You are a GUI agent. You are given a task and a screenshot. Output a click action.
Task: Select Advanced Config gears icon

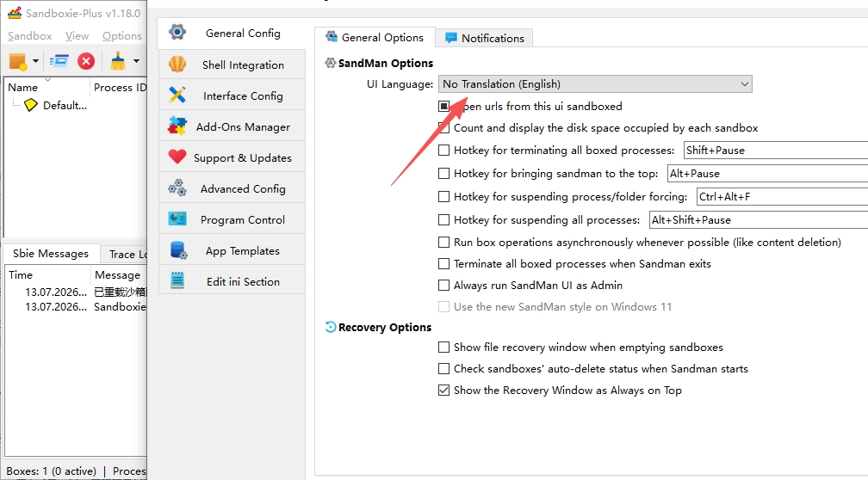click(177, 188)
